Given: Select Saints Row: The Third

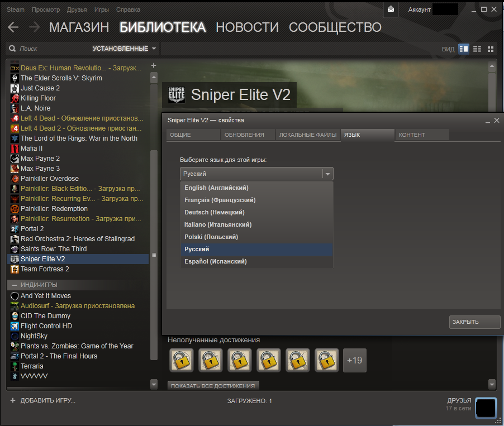Looking at the screenshot, I should pyautogui.click(x=78, y=249).
